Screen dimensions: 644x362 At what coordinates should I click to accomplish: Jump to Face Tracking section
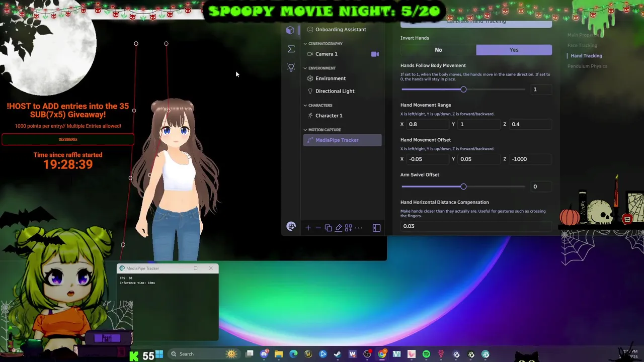click(582, 45)
